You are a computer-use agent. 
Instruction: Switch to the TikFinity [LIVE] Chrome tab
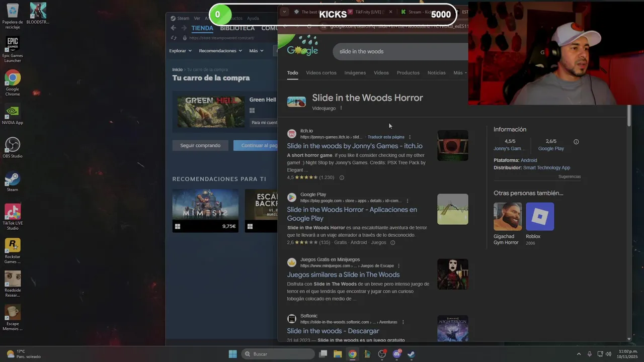(x=370, y=12)
